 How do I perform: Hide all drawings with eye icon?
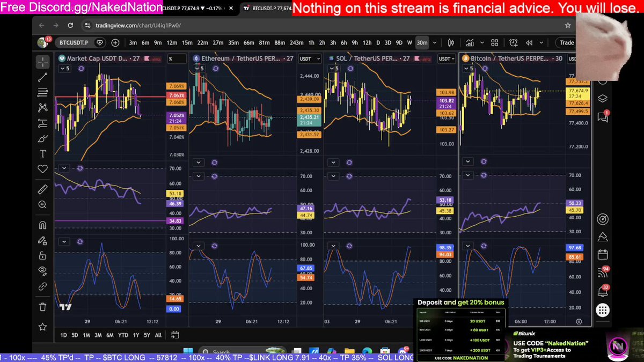(42, 271)
